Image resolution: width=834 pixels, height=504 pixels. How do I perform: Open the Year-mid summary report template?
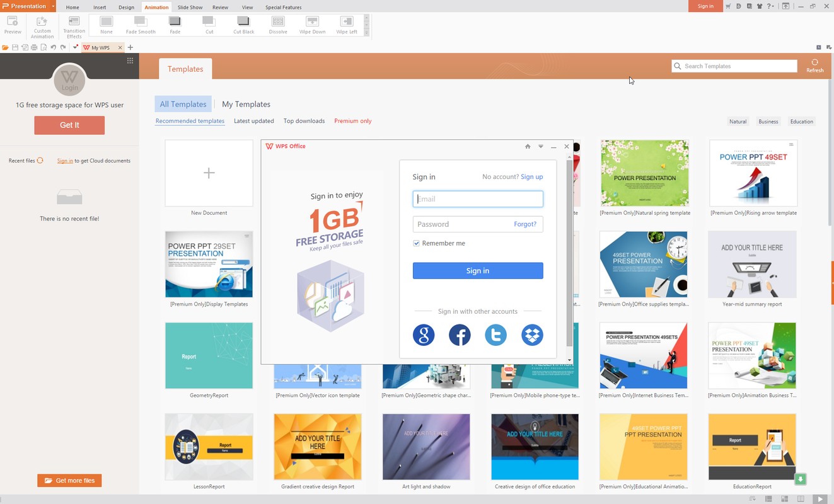752,265
